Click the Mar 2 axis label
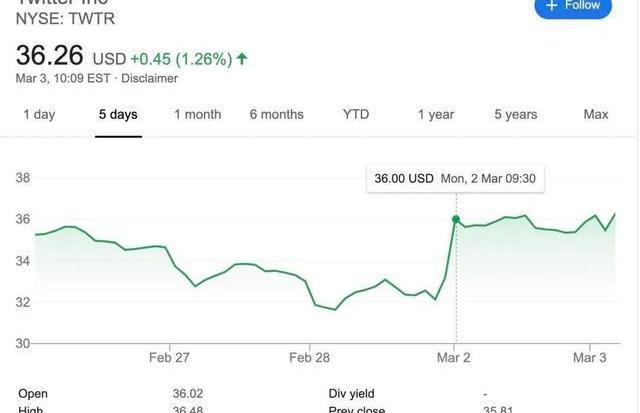Screen dimensions: 640x413 pos(453,358)
